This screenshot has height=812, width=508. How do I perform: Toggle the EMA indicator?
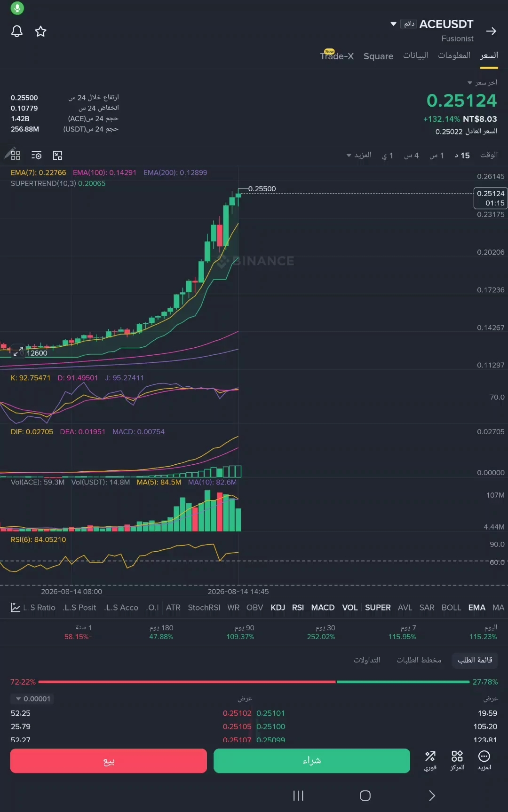tap(476, 608)
